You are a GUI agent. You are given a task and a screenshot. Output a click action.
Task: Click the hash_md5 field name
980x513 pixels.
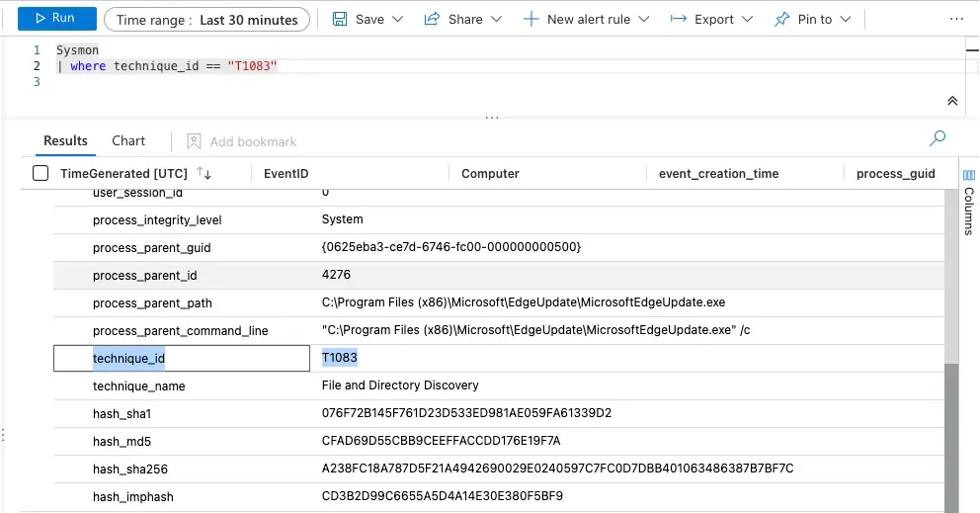(122, 441)
